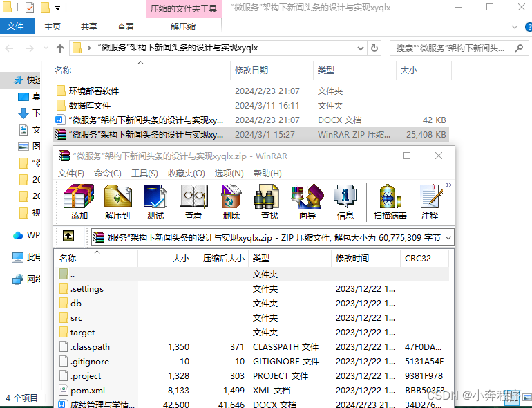Sort WinRAR list by CRC32 column
Image resolution: width=532 pixels, height=408 pixels.
pyautogui.click(x=424, y=259)
